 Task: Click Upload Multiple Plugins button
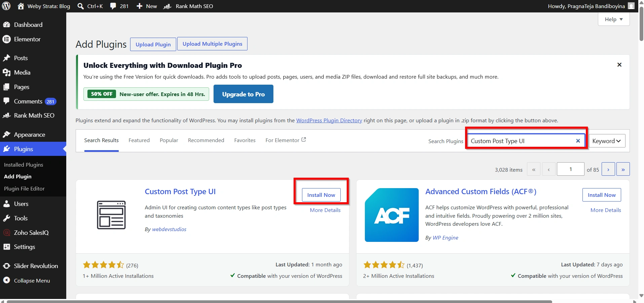click(x=213, y=44)
